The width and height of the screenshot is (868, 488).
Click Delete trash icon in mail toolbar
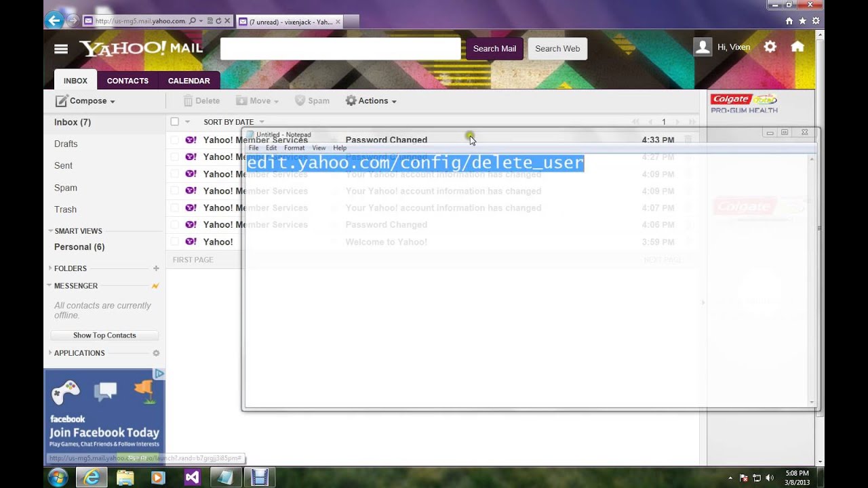(x=188, y=101)
